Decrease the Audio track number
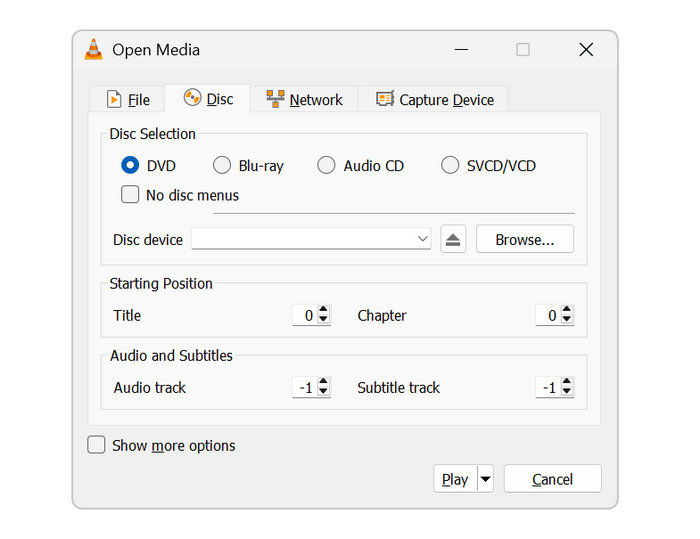 click(324, 392)
